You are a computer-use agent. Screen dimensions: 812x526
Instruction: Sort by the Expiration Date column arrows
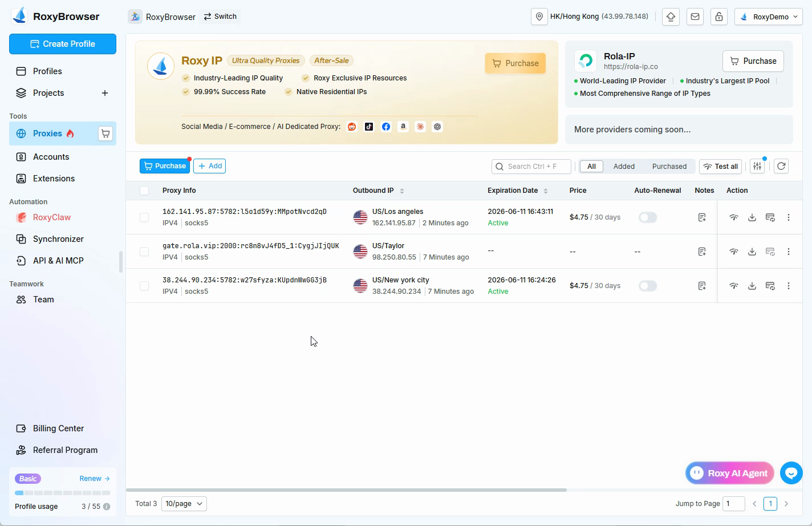click(x=546, y=191)
